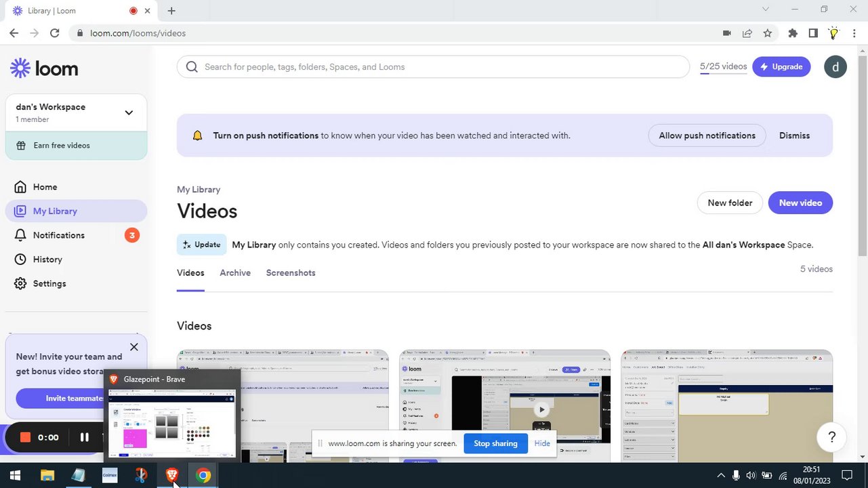
Task: Open the 'd' profile avatar menu
Action: (x=835, y=66)
